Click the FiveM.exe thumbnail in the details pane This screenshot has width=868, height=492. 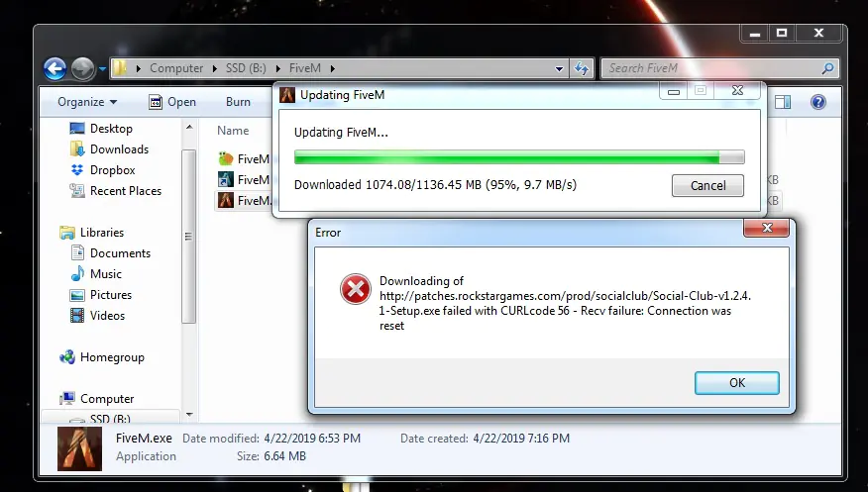[x=79, y=448]
